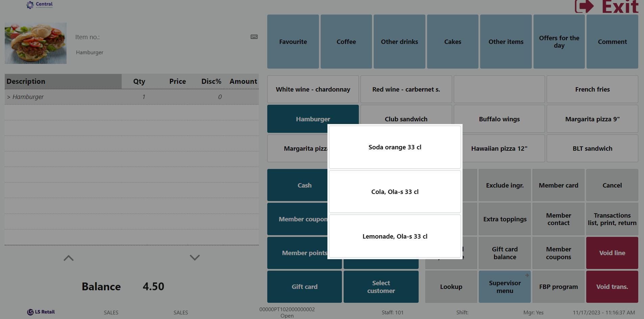This screenshot has height=319, width=644.
Task: Choose Soda orange 33 cl
Action: coord(395,147)
